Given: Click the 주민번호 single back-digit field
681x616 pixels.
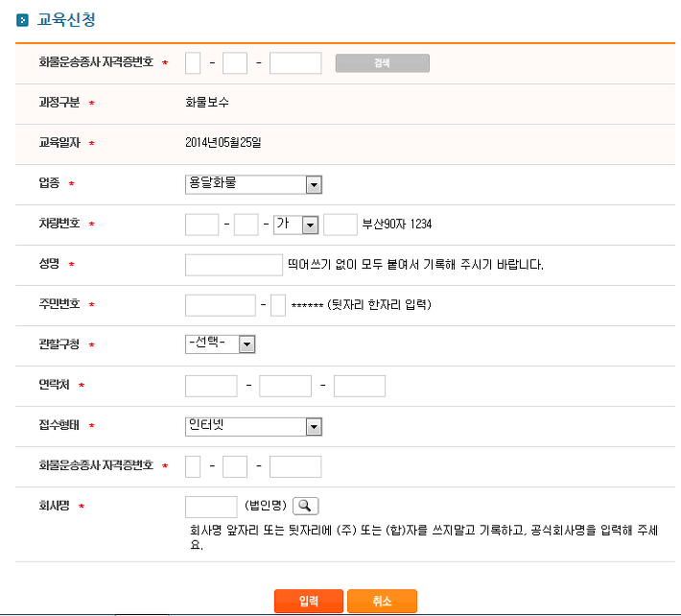Looking at the screenshot, I should coord(278,305).
